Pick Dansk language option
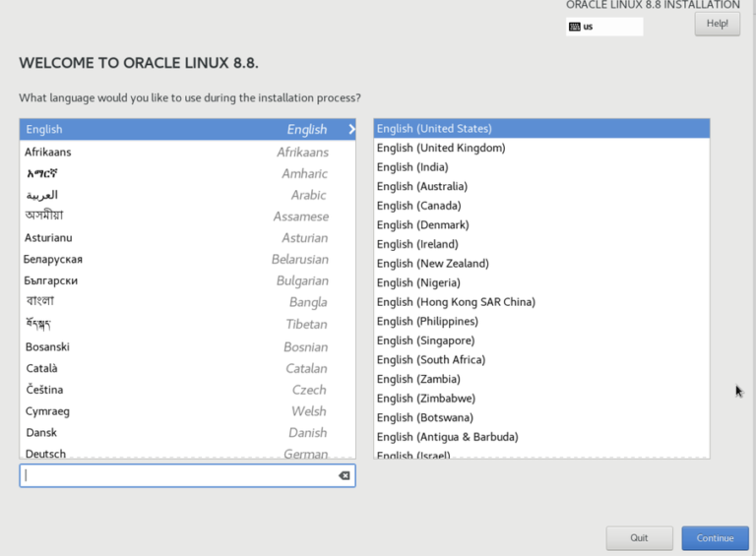Image resolution: width=756 pixels, height=556 pixels. pos(187,432)
